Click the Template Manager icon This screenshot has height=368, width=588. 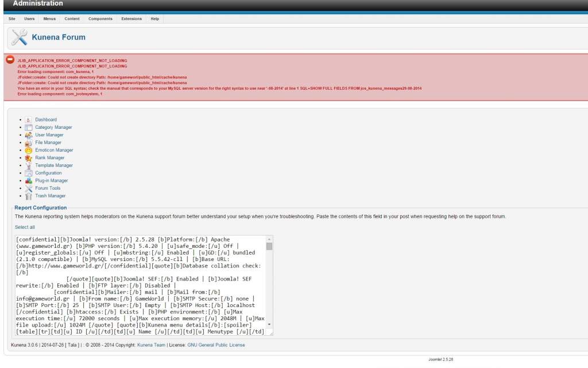click(x=29, y=166)
